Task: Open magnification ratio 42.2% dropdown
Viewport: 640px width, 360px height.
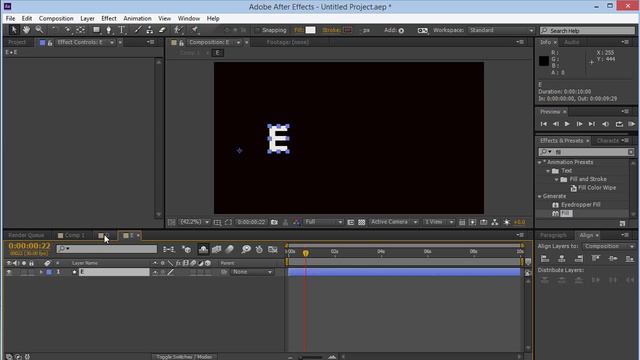Action: tap(195, 222)
